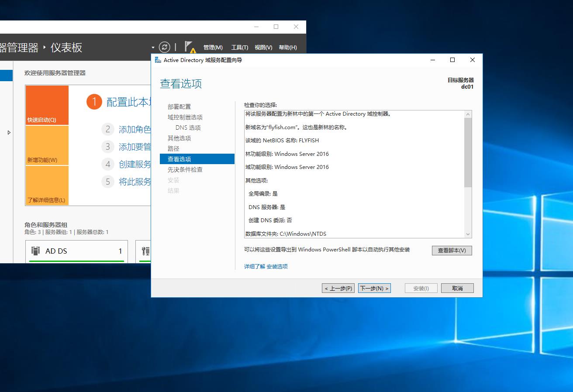Viewport: 573px width, 392px height.
Task: Click the 下一步(N) button
Action: point(374,288)
